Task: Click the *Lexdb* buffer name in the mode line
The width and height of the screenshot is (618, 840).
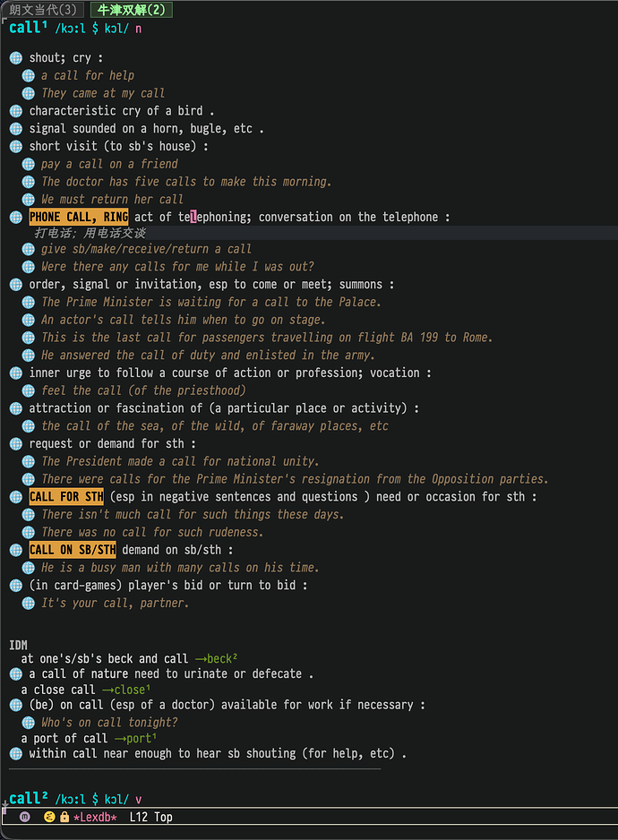Action: point(95,817)
